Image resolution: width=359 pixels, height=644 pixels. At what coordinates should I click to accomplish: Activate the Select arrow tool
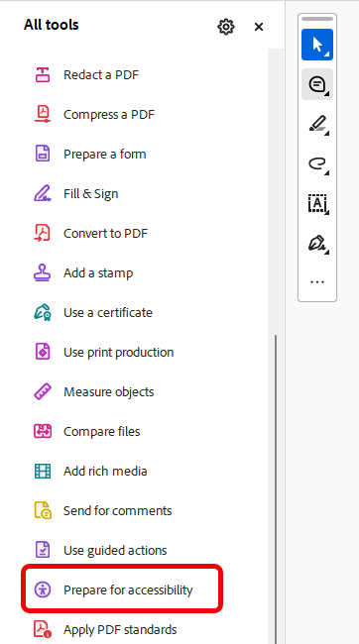point(317,45)
